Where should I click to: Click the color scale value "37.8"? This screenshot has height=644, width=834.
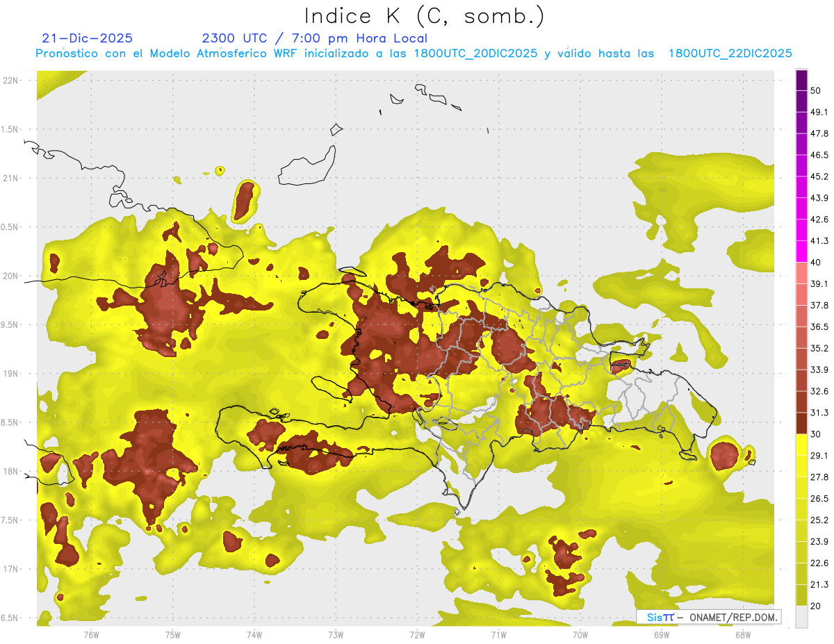click(819, 305)
